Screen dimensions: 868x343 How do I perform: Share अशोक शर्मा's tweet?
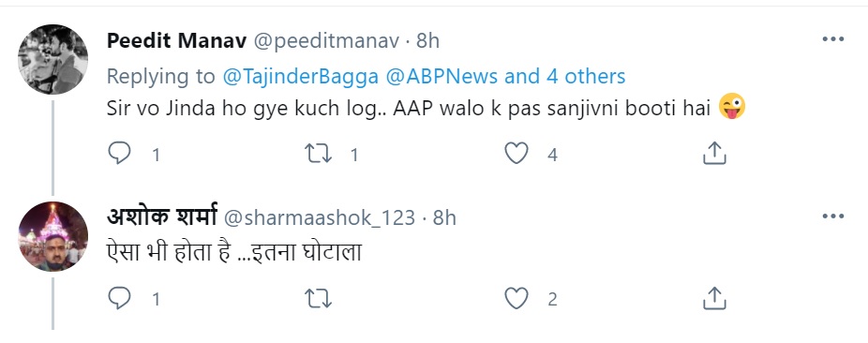[x=714, y=299]
